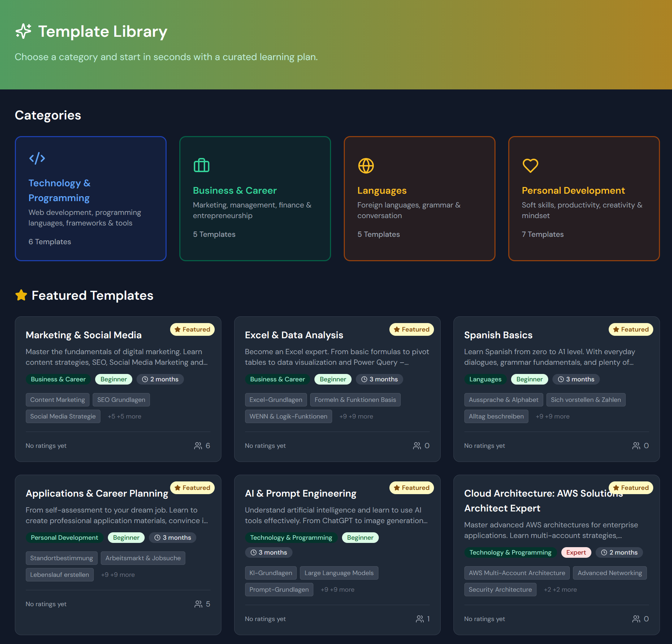
Task: Click the sparkle icon beside Template Library
Action: coord(23,31)
